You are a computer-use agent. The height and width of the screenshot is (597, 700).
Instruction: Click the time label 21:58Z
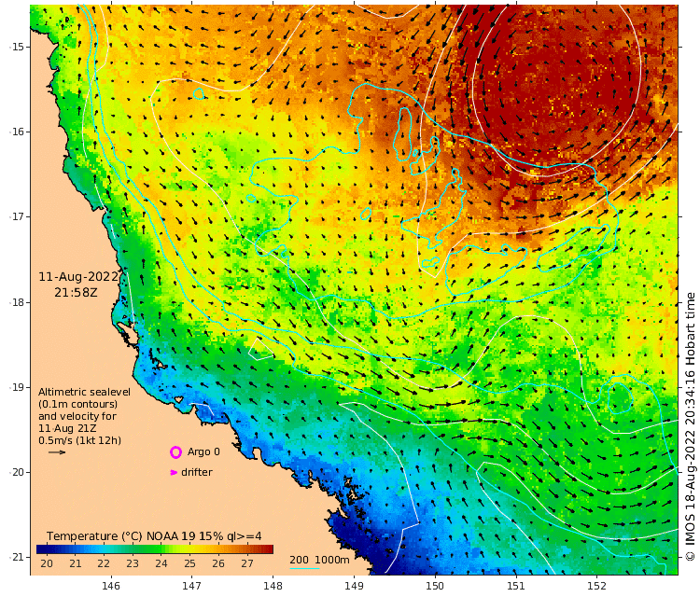point(76,293)
